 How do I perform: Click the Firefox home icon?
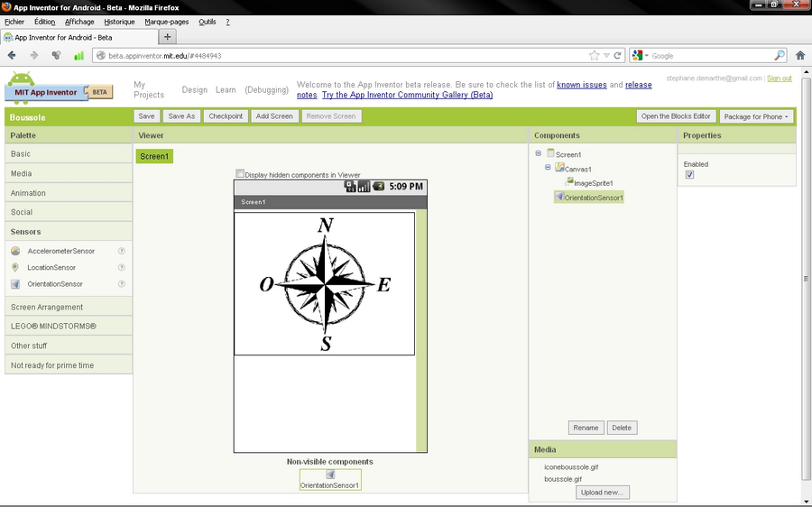[x=799, y=55]
